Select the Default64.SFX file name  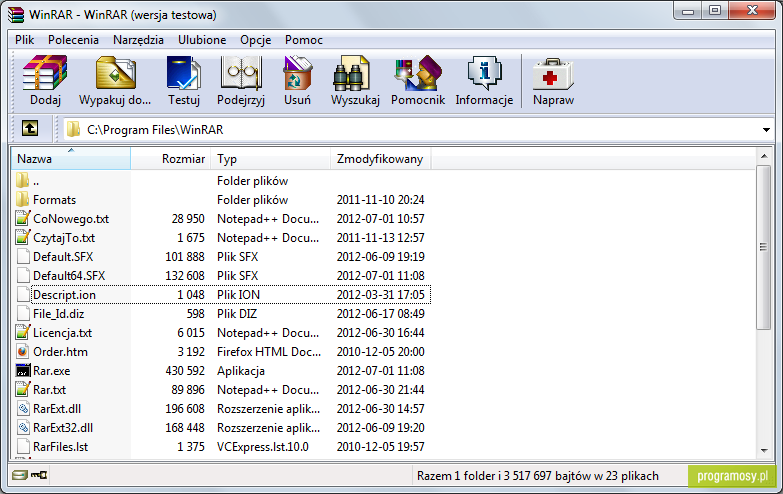coord(69,276)
